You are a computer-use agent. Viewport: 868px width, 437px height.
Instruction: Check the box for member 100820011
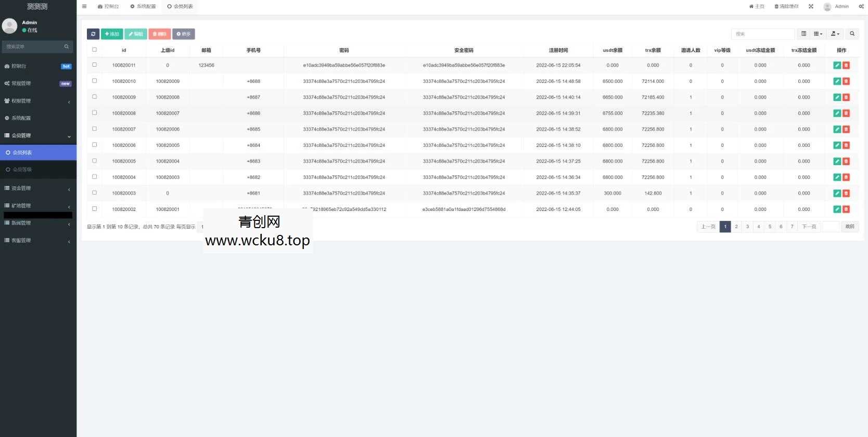click(94, 65)
